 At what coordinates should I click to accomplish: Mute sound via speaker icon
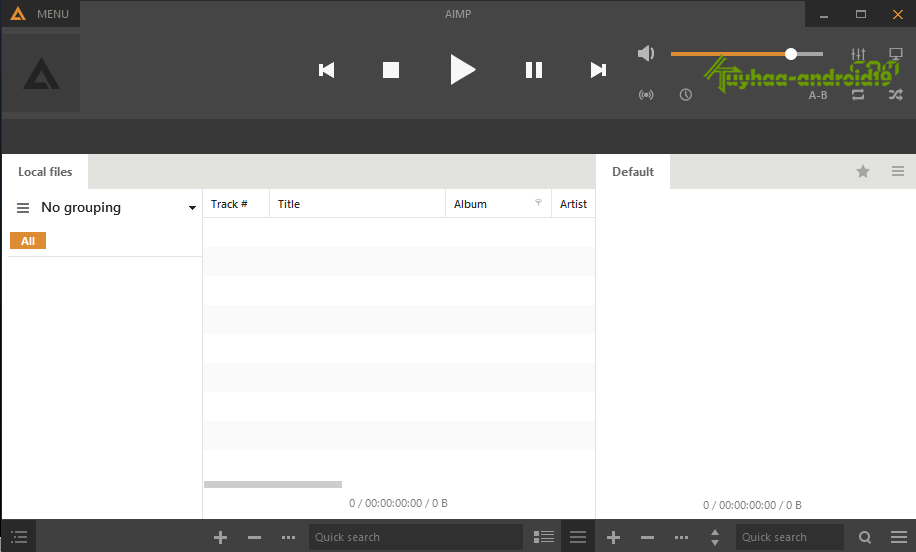tap(646, 54)
